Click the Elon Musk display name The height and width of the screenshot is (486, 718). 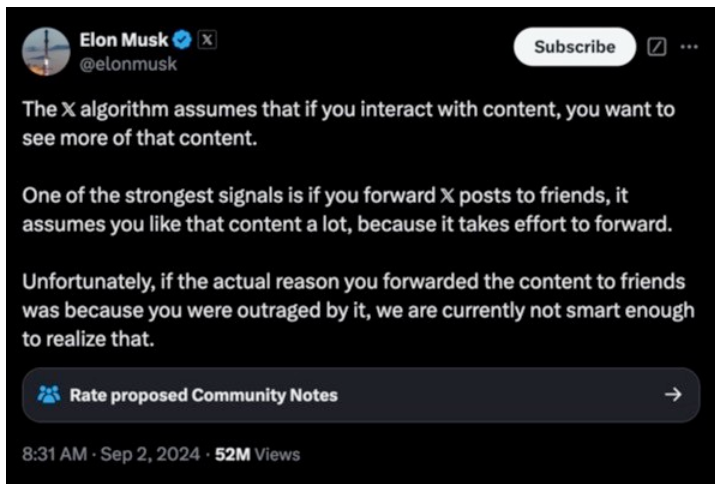click(124, 40)
